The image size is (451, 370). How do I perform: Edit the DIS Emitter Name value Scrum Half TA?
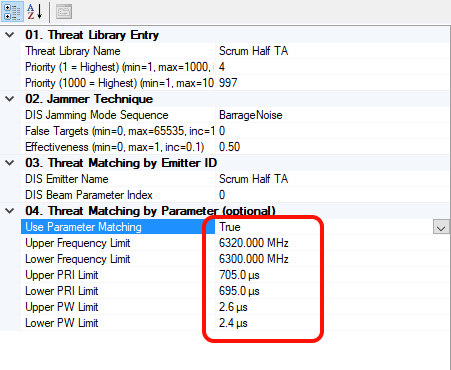point(254,179)
